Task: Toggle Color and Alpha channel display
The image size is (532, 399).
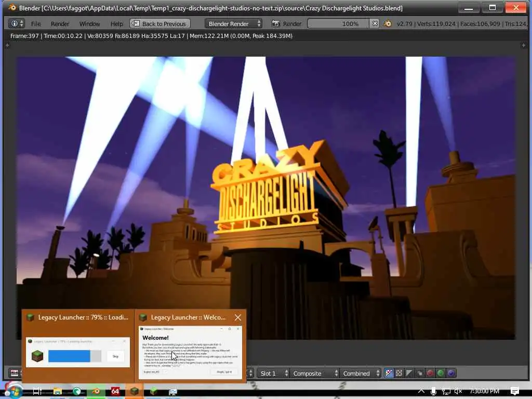Action: (x=389, y=373)
